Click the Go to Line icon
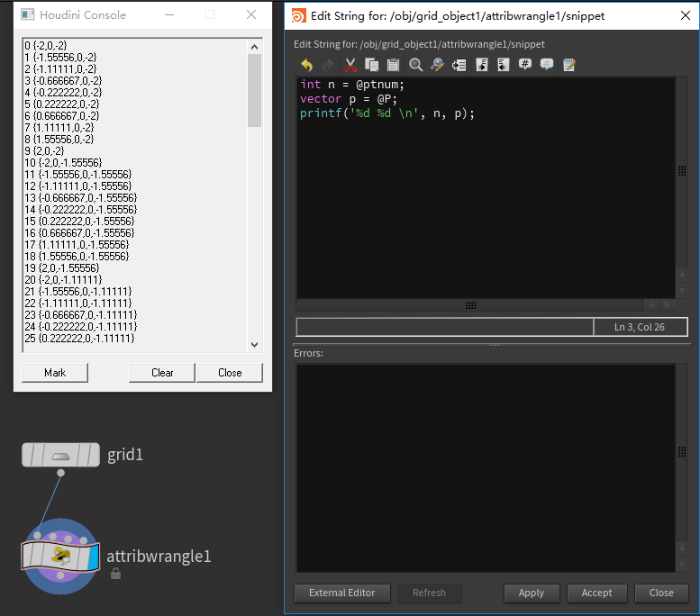Screen dimensions: 700x616 [x=459, y=65]
